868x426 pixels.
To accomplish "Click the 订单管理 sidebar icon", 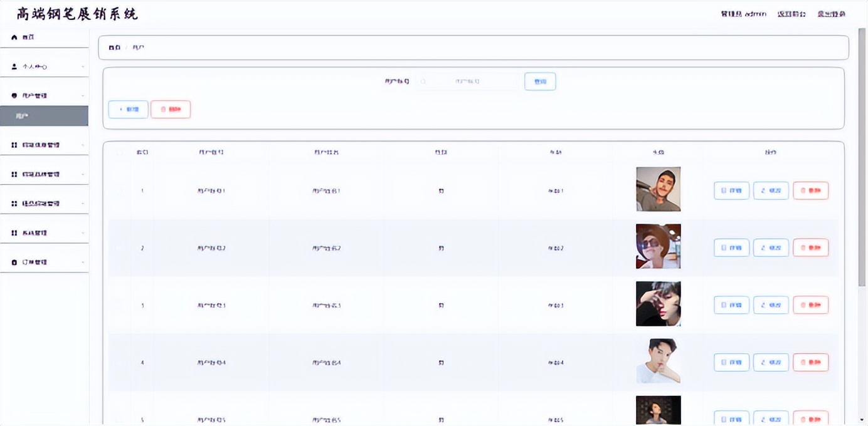I will (x=14, y=262).
